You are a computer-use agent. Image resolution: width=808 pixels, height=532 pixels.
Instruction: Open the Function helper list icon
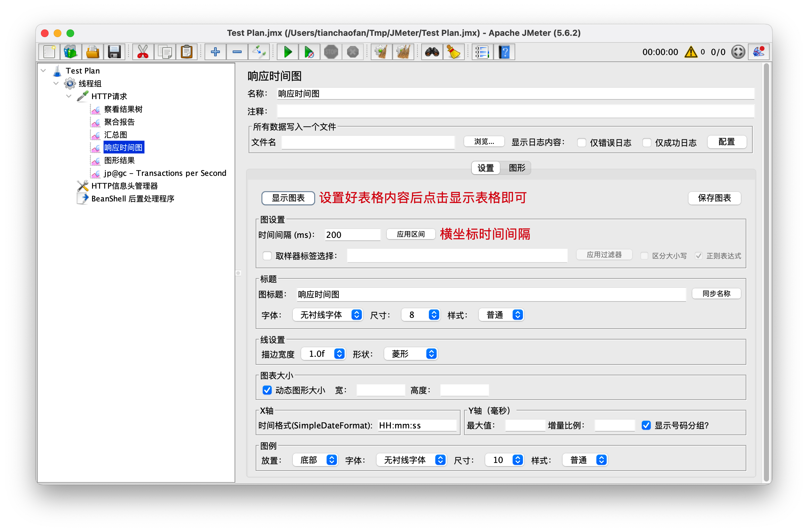coord(482,52)
